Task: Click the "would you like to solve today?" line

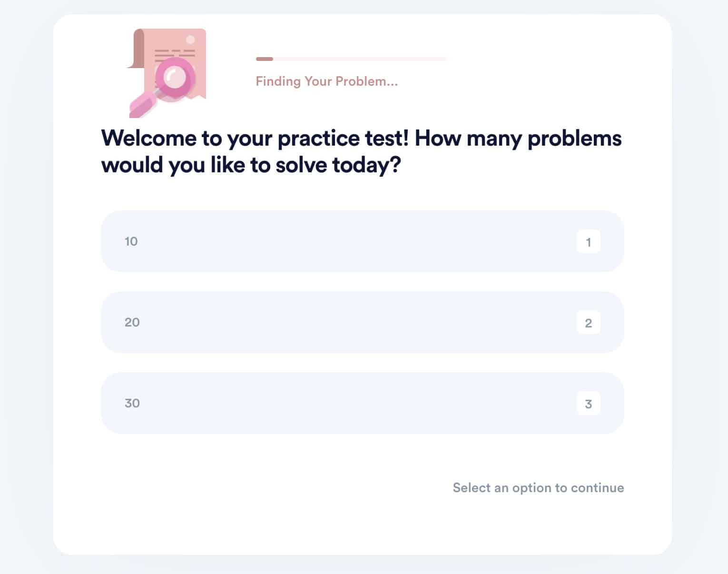Action: point(251,165)
